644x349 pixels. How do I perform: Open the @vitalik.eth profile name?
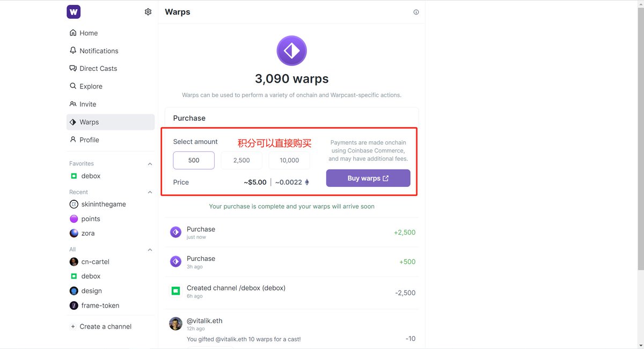[204, 321]
